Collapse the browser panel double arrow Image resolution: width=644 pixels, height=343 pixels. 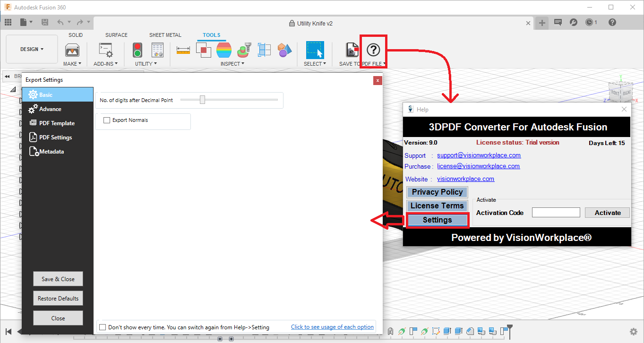tap(7, 77)
